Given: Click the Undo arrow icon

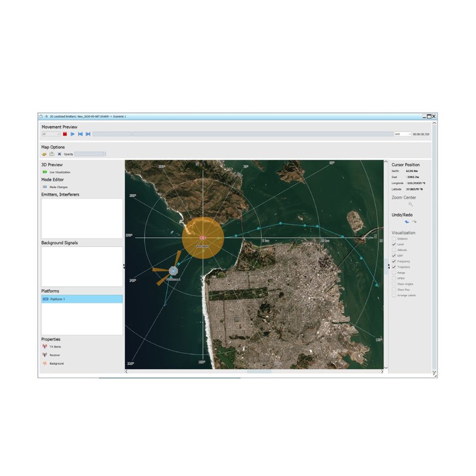Looking at the screenshot, I should coord(406,221).
